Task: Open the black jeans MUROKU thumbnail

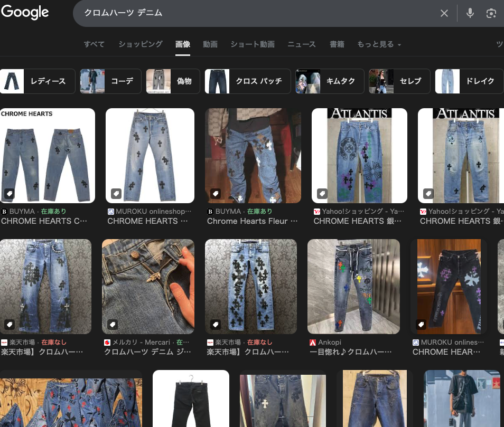Action: (x=449, y=287)
